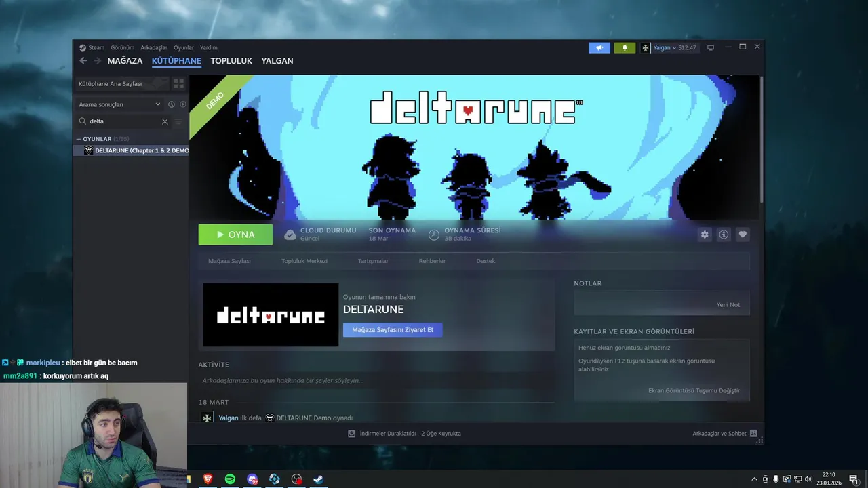Go forward with the Steam forward arrow
The height and width of the screenshot is (488, 868).
tap(97, 61)
